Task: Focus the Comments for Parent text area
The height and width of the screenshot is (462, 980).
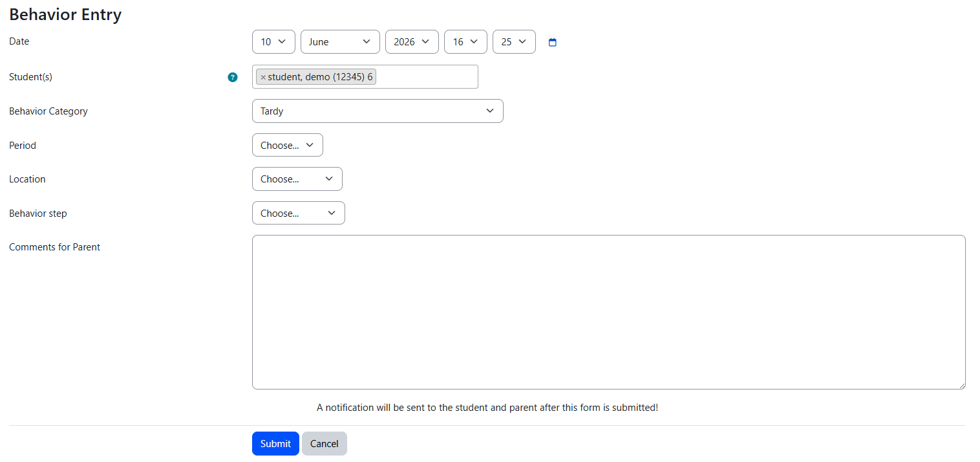Action: pos(609,312)
